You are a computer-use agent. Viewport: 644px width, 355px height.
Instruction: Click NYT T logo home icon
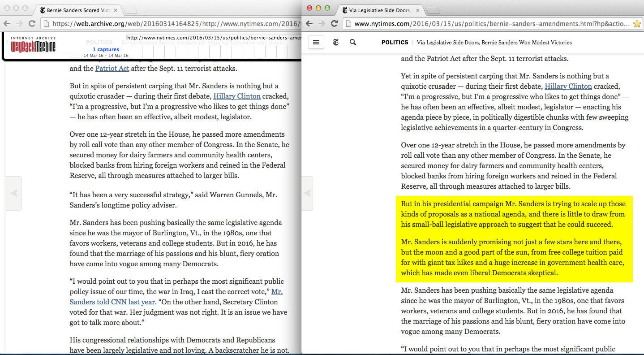[336, 42]
